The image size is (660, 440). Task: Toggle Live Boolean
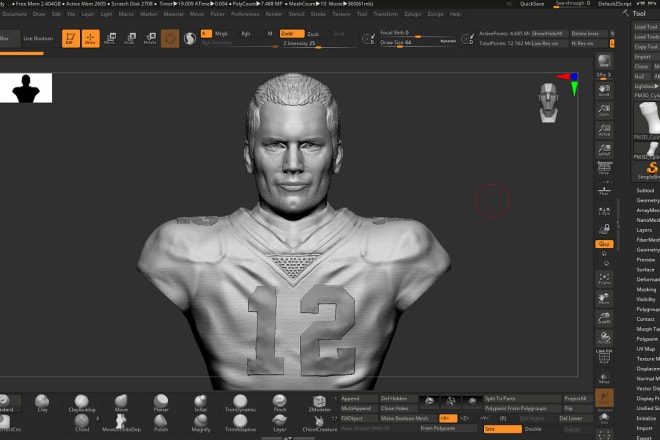38,38
